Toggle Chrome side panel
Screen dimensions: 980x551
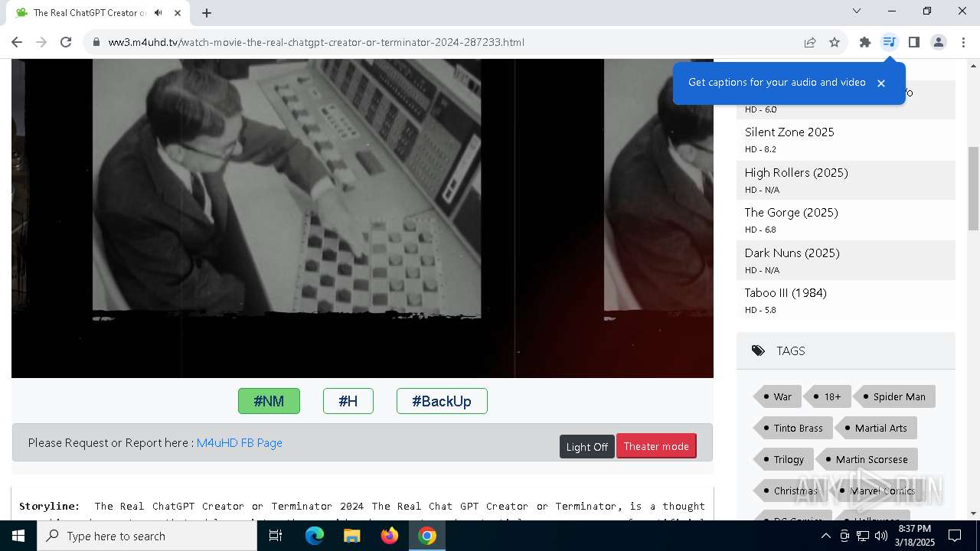pos(914,42)
